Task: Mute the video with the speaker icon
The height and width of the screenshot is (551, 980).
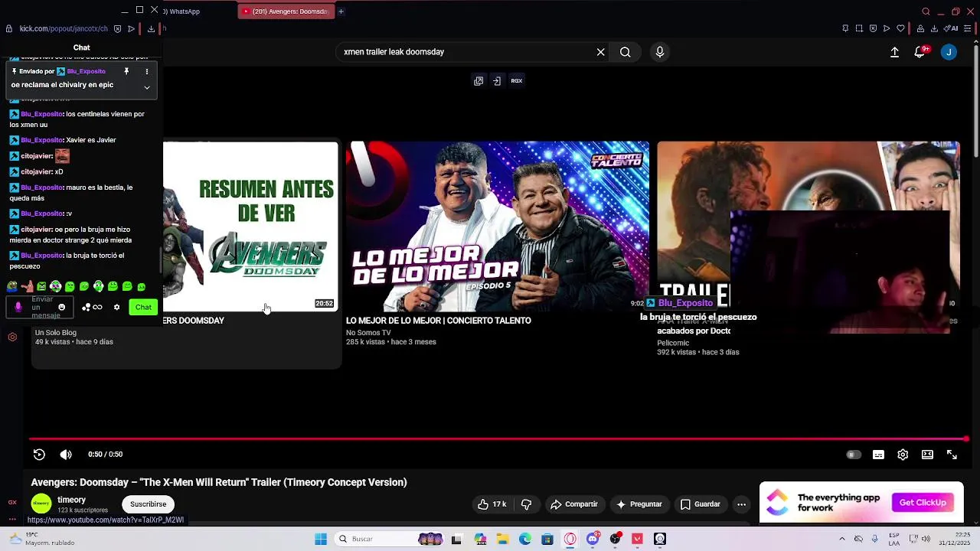Action: coord(66,455)
